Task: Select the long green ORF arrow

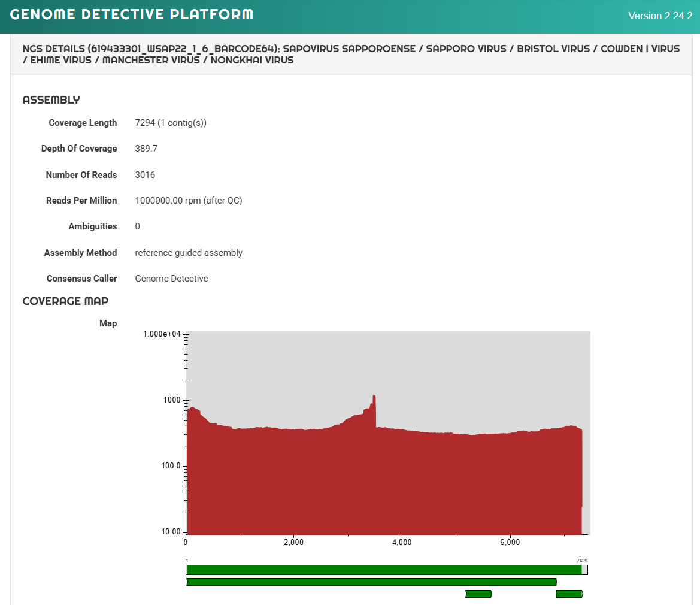Action: click(x=371, y=582)
